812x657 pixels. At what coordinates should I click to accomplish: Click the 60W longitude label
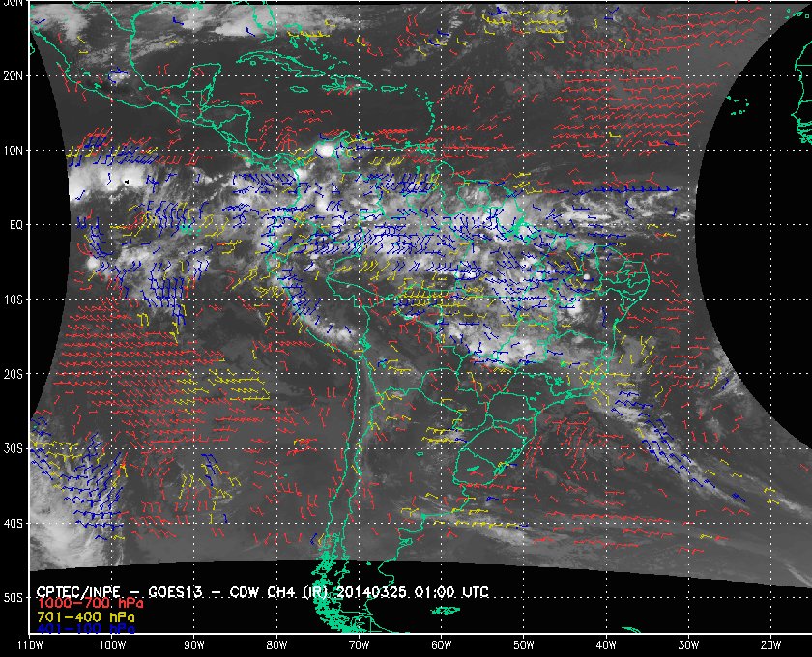[441, 645]
